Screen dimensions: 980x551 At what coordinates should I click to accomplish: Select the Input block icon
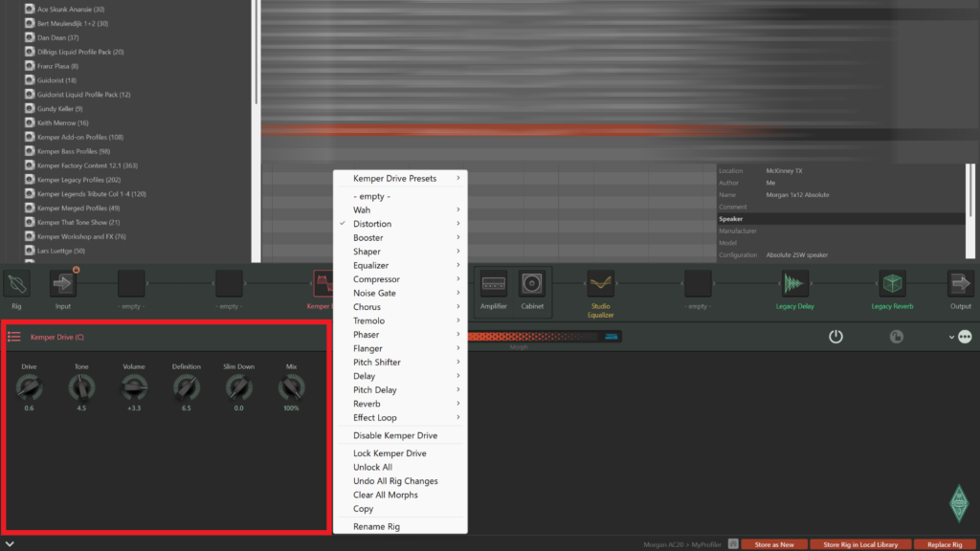pyautogui.click(x=63, y=284)
